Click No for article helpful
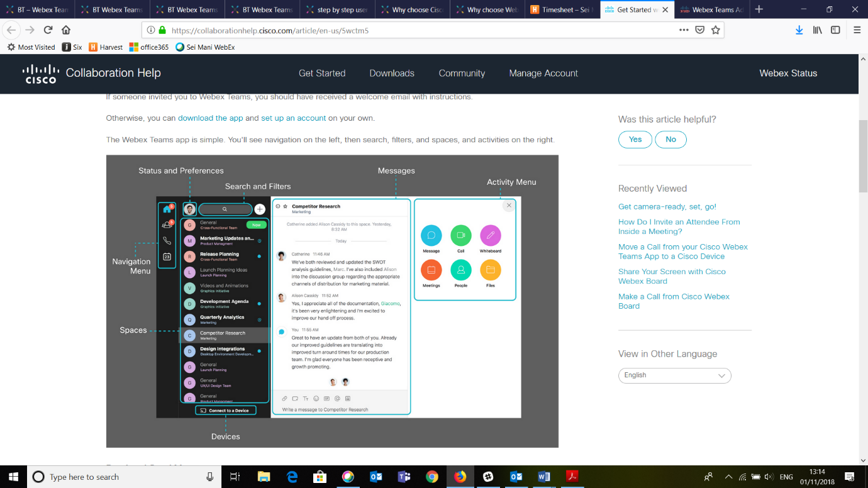Image resolution: width=868 pixels, height=488 pixels. (x=671, y=140)
